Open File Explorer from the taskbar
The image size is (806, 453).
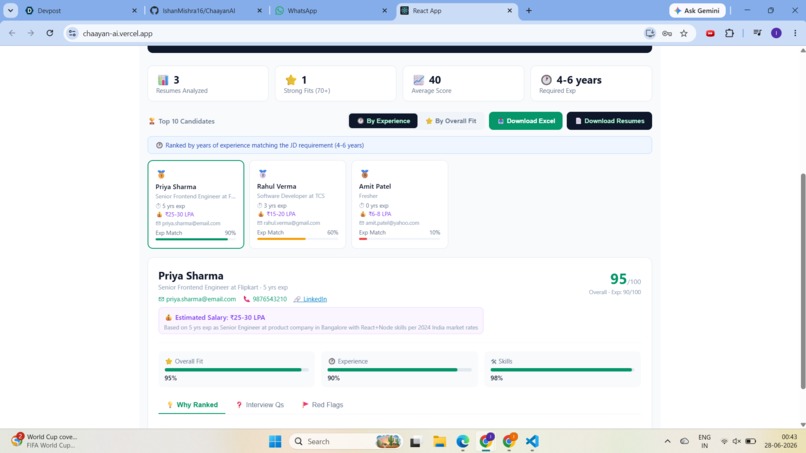[439, 441]
